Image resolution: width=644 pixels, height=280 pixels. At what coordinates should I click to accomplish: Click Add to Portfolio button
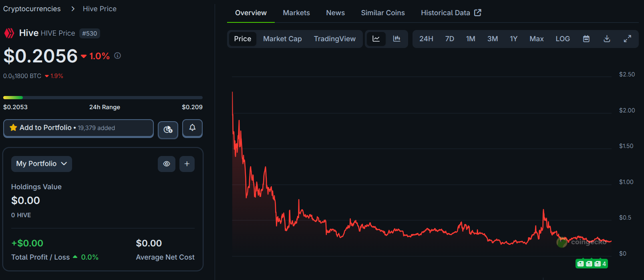[78, 128]
